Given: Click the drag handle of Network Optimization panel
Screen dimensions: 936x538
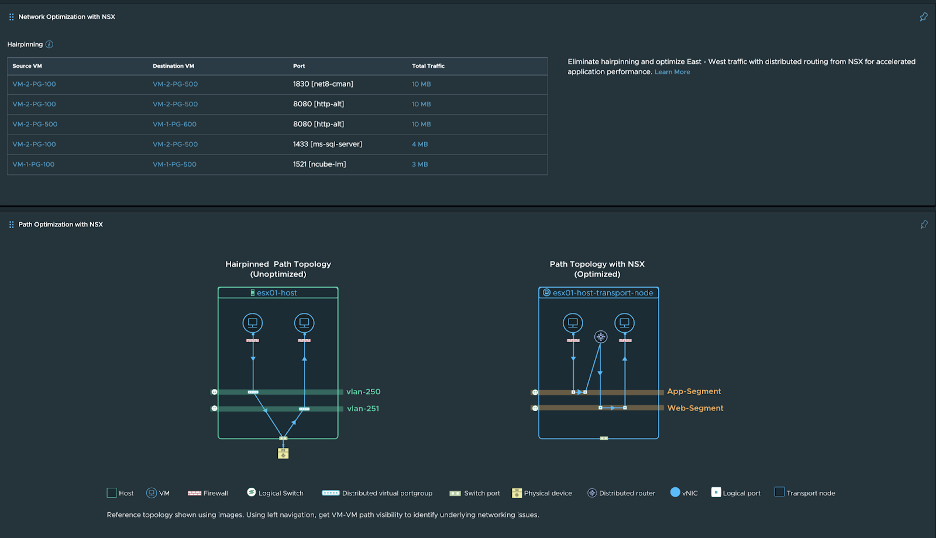Looking at the screenshot, I should (11, 17).
